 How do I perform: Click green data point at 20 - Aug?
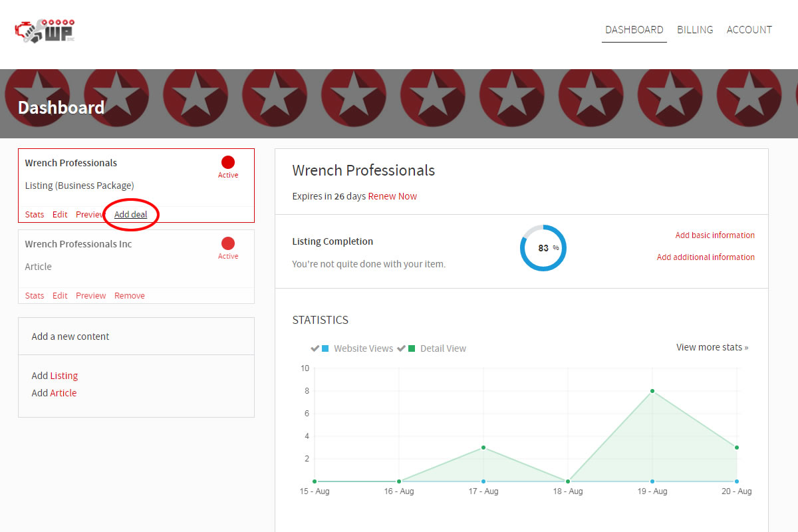(737, 448)
